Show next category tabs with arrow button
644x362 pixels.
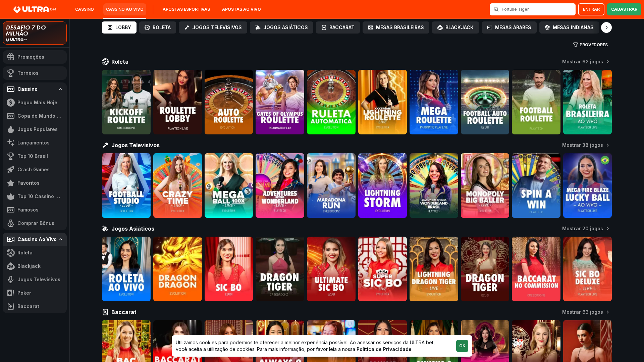(x=606, y=27)
